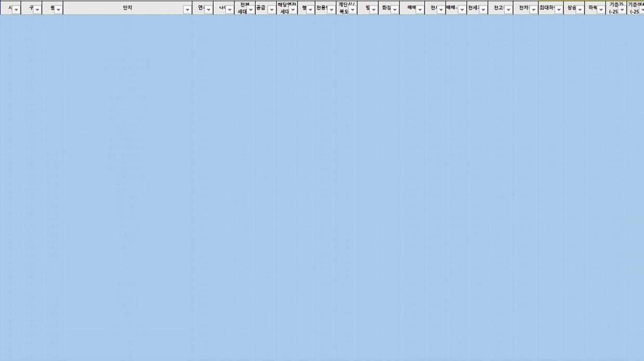Open the filter dropdown for the 동 column

[58, 10]
